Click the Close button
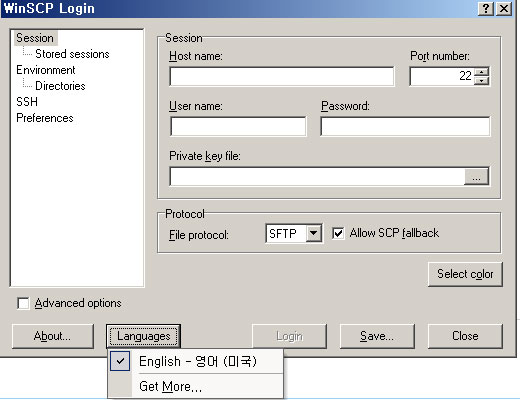 [x=465, y=336]
